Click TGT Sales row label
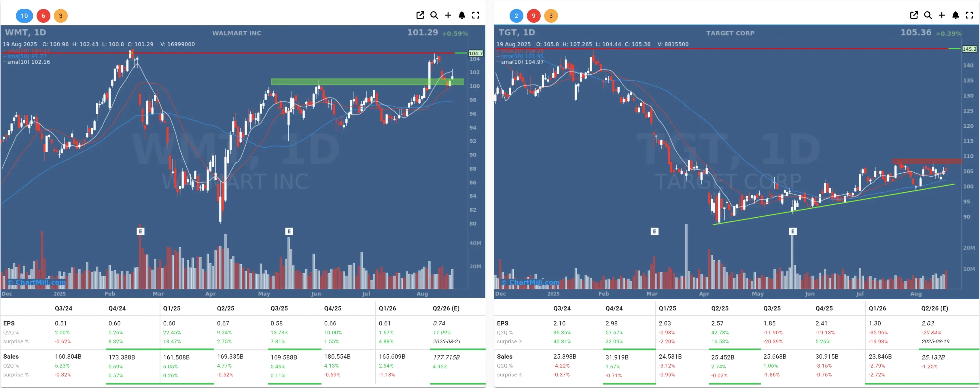The image size is (980, 388). click(x=504, y=356)
